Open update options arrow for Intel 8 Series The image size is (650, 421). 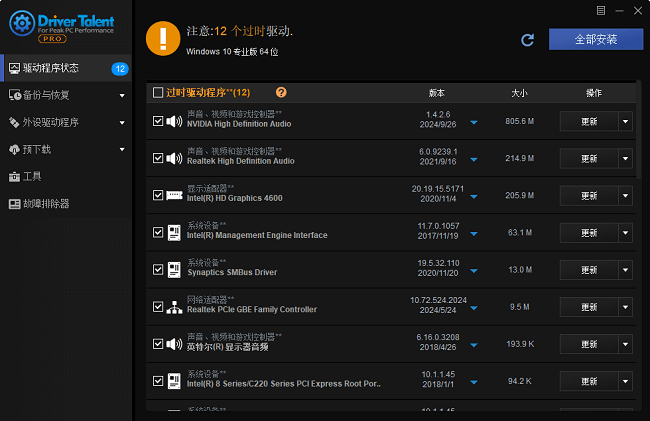click(626, 381)
